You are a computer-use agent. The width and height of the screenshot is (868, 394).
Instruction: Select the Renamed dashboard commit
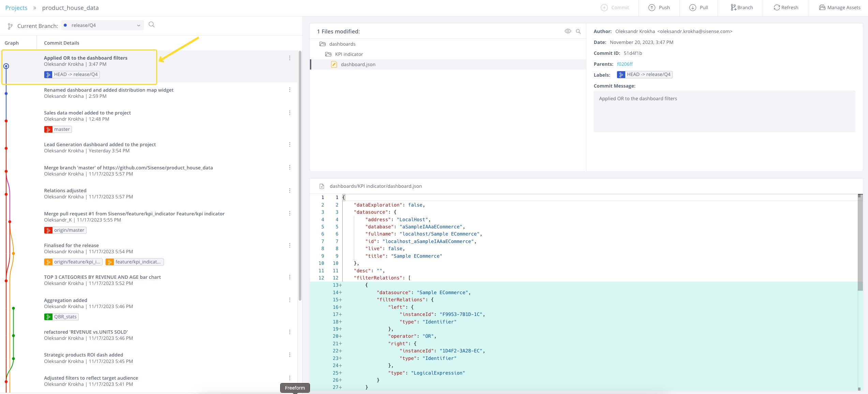[x=149, y=93]
